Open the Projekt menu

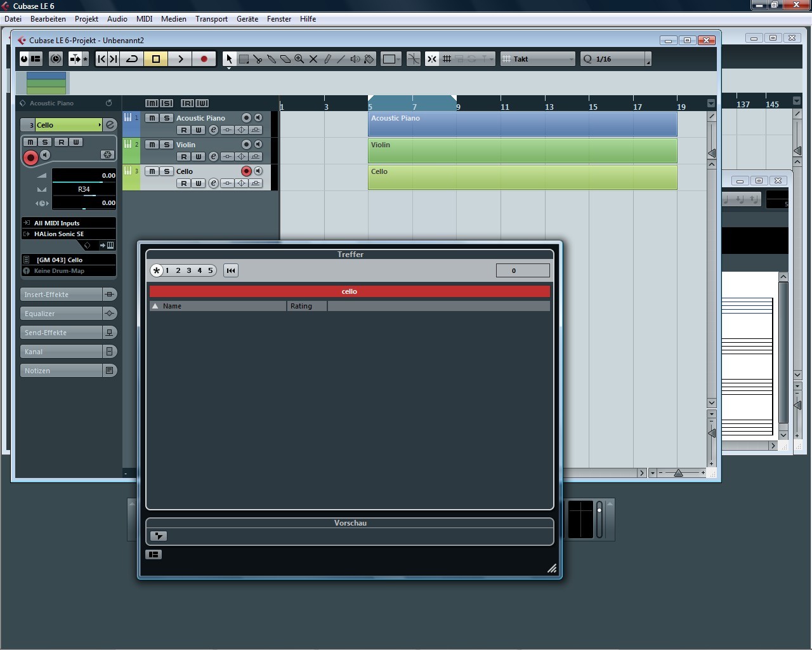pyautogui.click(x=87, y=19)
